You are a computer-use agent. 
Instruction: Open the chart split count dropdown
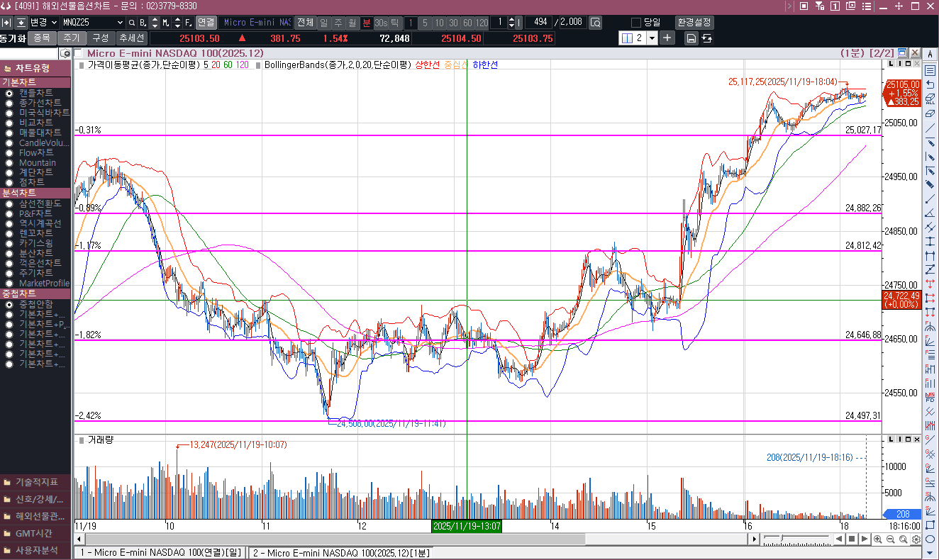(652, 38)
